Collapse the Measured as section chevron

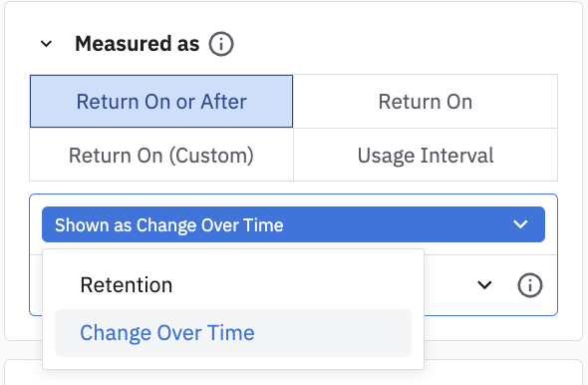click(x=46, y=44)
